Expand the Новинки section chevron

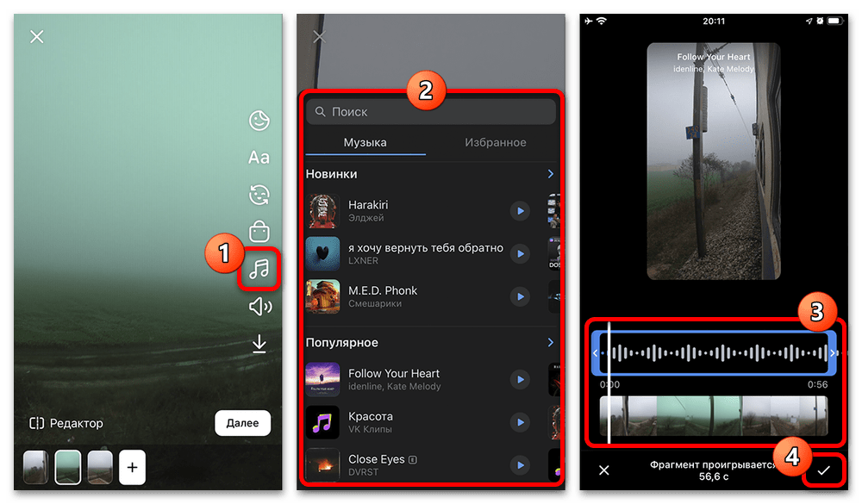(550, 174)
